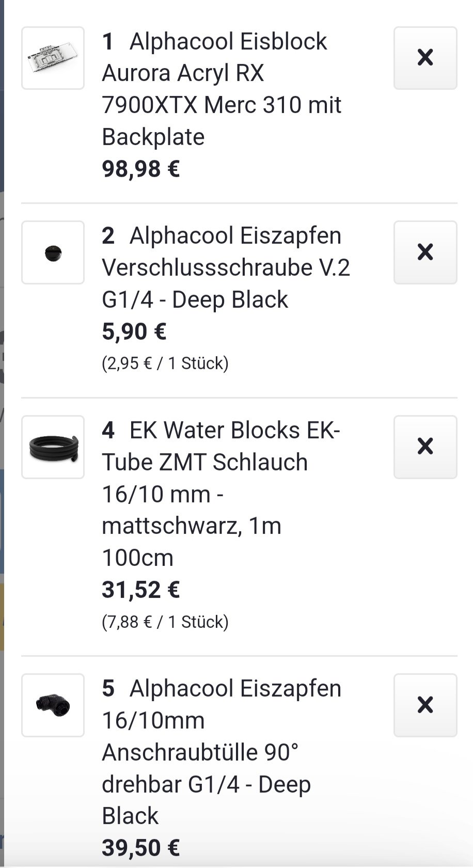Screen dimensions: 473x868
Task: Click quantity 2 of the Verschlussschraube
Action: click(108, 236)
